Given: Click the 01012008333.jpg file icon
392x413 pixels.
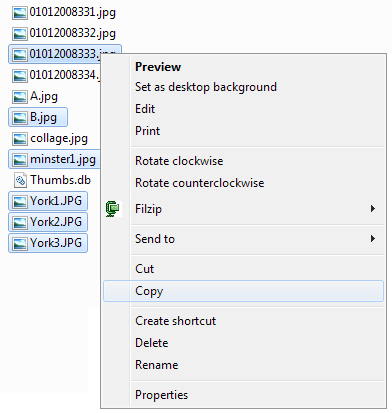Looking at the screenshot, I should click(20, 55).
